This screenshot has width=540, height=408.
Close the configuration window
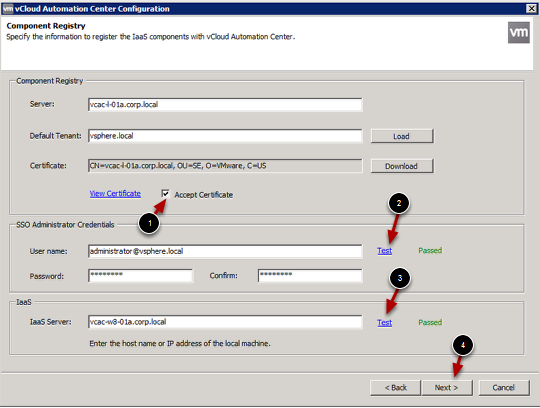point(531,9)
